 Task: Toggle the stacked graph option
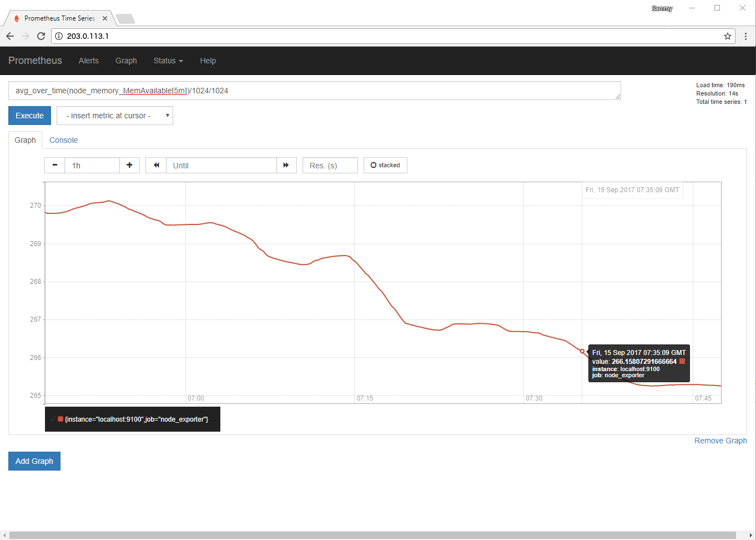(385, 166)
